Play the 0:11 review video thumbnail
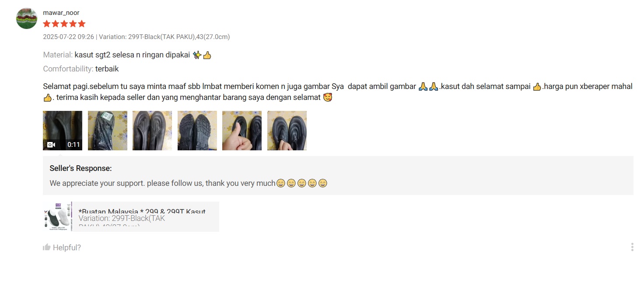This screenshot has height=284, width=644. coord(63,131)
